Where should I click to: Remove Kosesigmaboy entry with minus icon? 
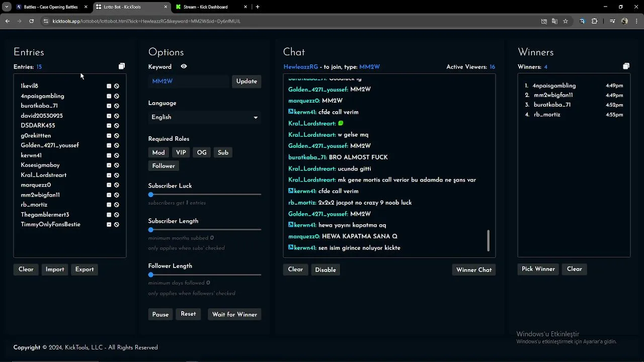click(109, 165)
